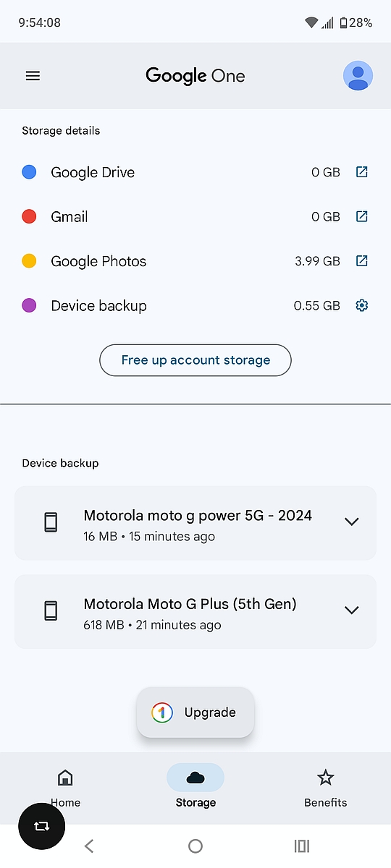Screen dimensions: 391x868
Task: Tap the Android recent apps button
Action: pos(302,846)
